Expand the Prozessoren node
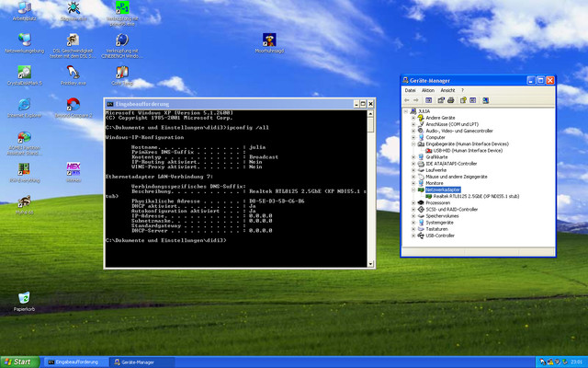The image size is (588, 368). (413, 202)
